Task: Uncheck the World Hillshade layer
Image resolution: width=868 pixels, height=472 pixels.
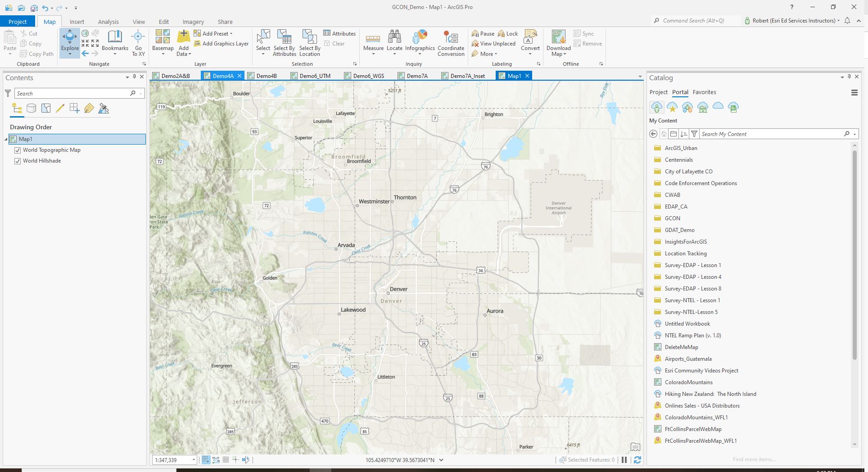Action: (x=18, y=161)
